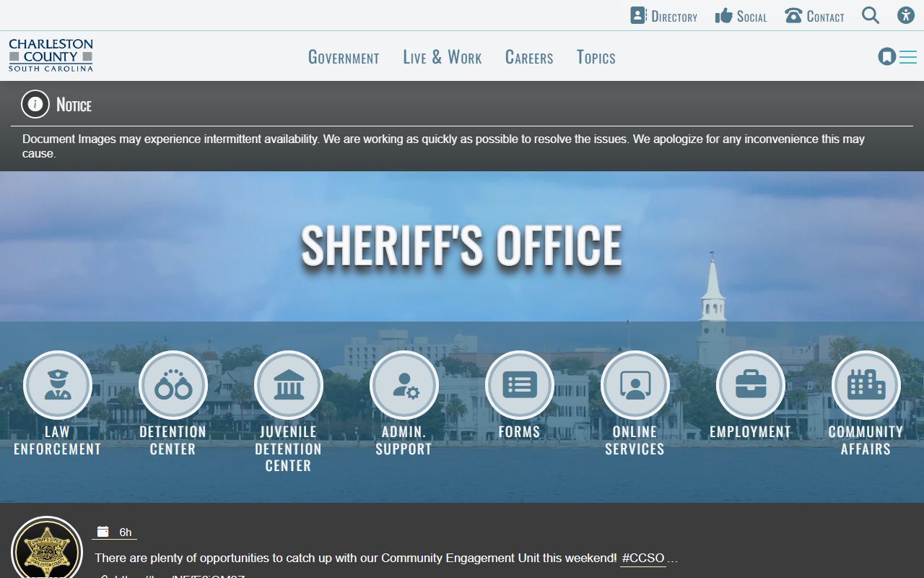Click the Document Images availability notice text
The height and width of the screenshot is (578, 924).
[x=443, y=146]
